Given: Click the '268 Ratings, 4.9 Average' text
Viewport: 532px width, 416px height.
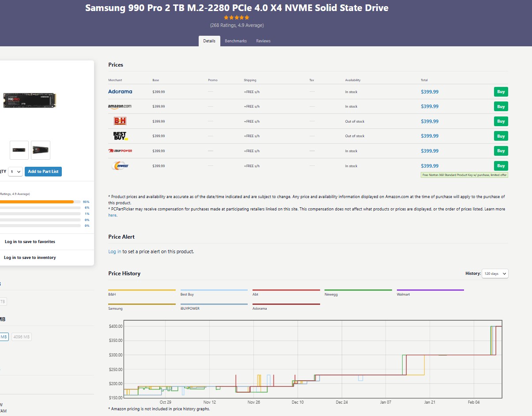Looking at the screenshot, I should tap(237, 25).
